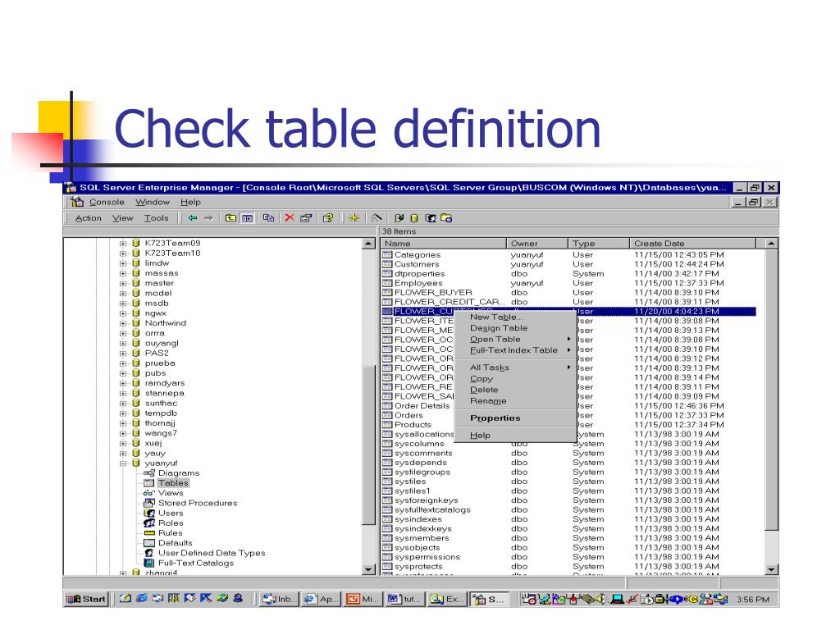Expand the master database node
840x630 pixels.
[x=123, y=283]
